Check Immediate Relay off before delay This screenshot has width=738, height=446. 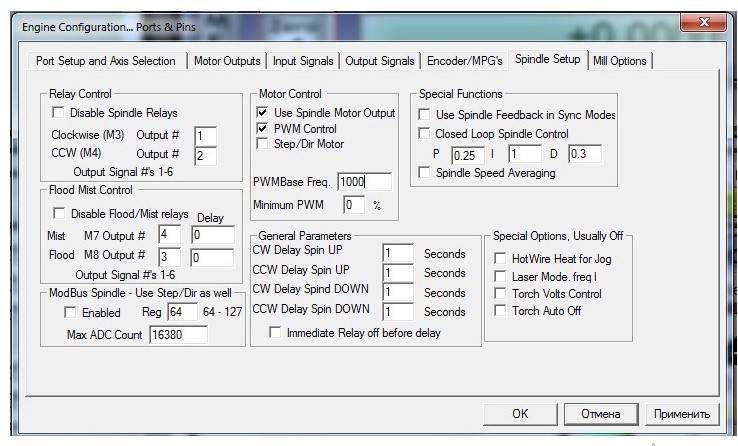(275, 333)
